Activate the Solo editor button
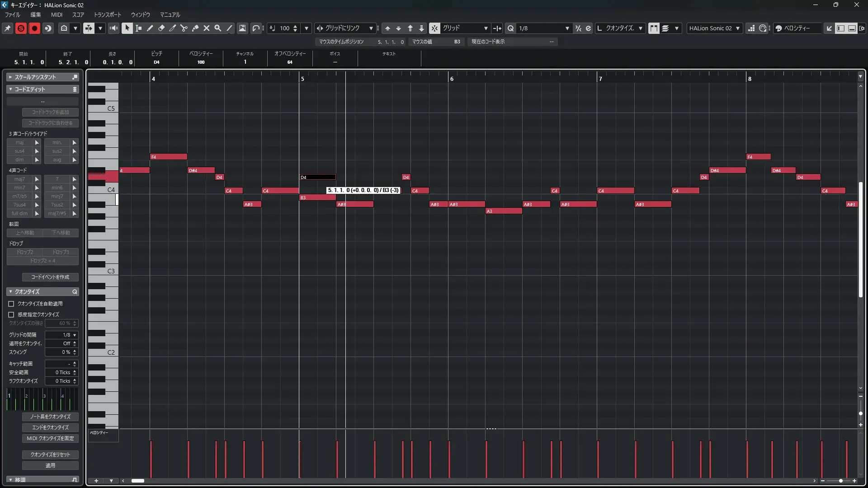The image size is (868, 488). (21, 28)
